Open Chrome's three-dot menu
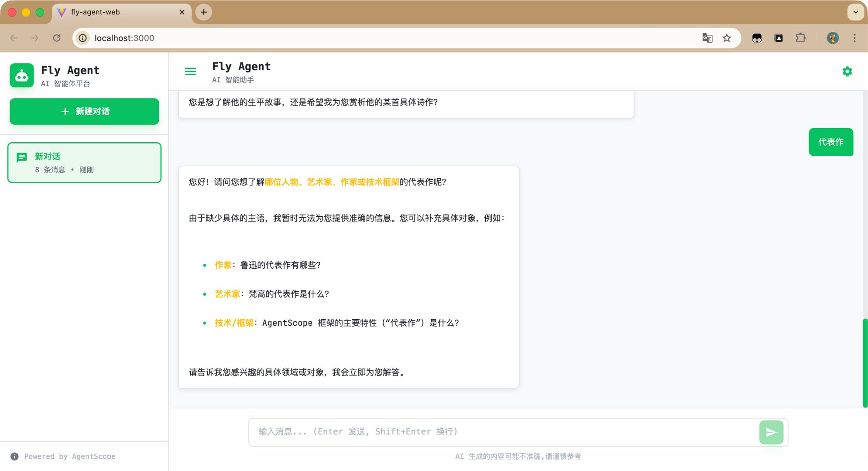Viewport: 868px width, 471px height. click(x=854, y=38)
